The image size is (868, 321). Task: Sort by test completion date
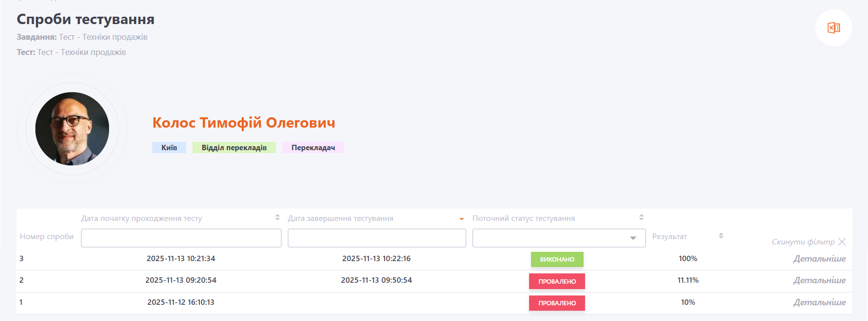pos(461,218)
